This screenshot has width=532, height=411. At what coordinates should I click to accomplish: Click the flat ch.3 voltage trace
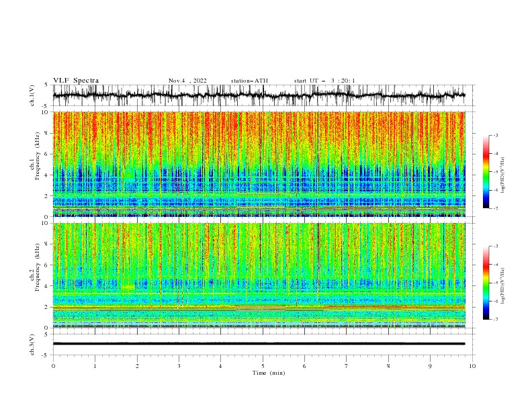(x=259, y=344)
